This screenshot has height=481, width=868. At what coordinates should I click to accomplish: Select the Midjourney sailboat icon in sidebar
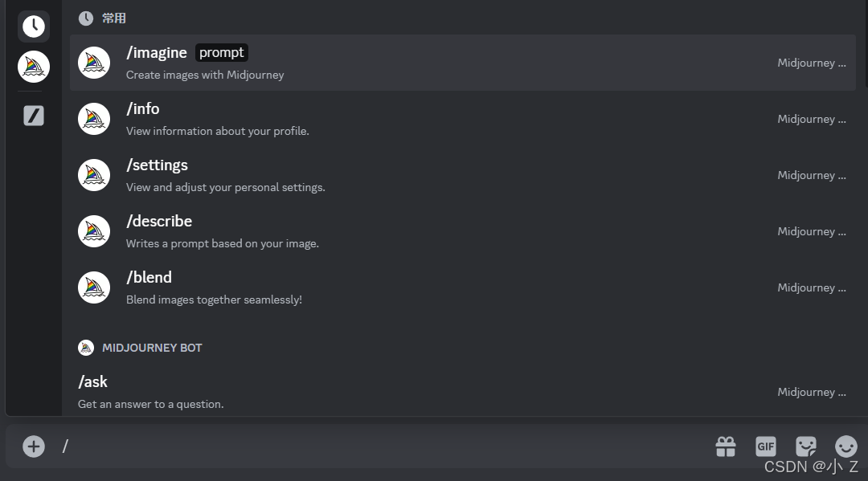tap(34, 67)
